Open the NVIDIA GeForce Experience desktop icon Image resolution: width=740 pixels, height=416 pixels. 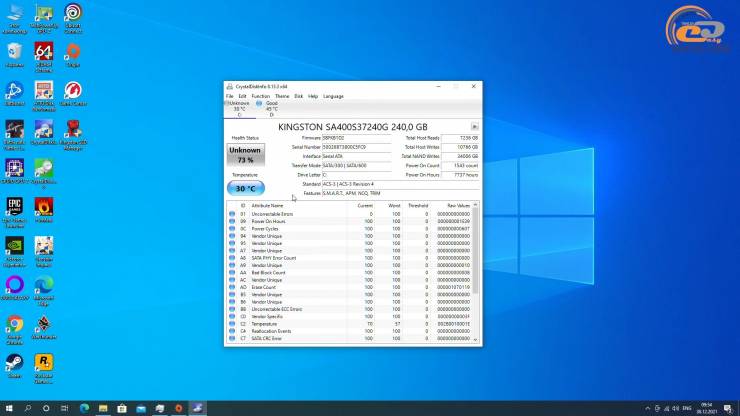click(x=15, y=252)
